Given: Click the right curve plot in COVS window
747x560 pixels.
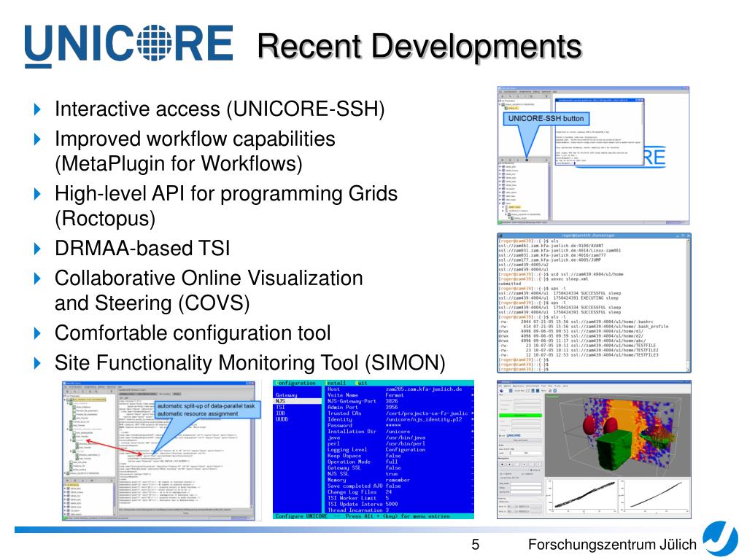Looking at the screenshot, I should 655,495.
